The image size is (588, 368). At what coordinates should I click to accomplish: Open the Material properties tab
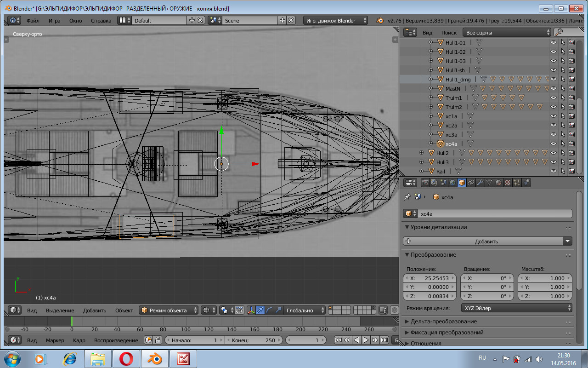tap(498, 183)
